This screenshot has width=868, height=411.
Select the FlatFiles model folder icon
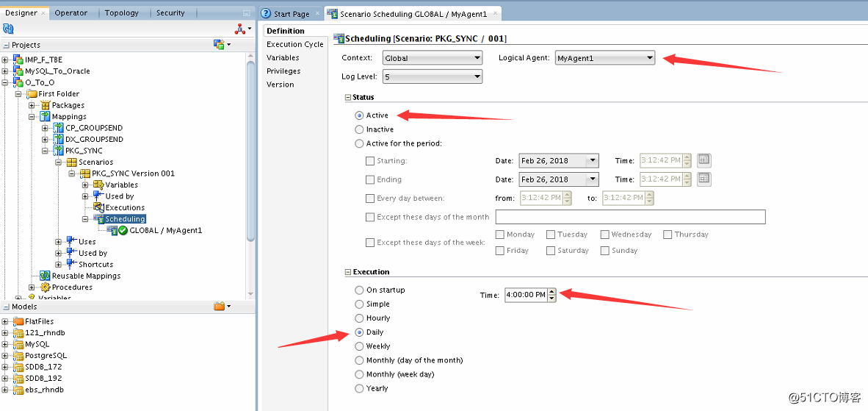[x=19, y=321]
